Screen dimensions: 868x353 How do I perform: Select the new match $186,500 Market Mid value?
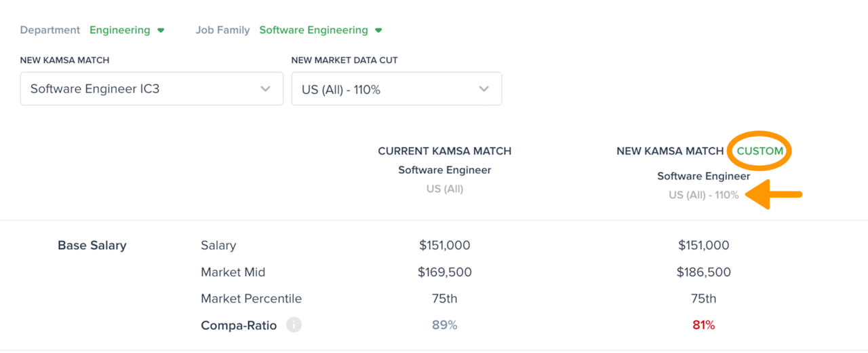coord(704,272)
